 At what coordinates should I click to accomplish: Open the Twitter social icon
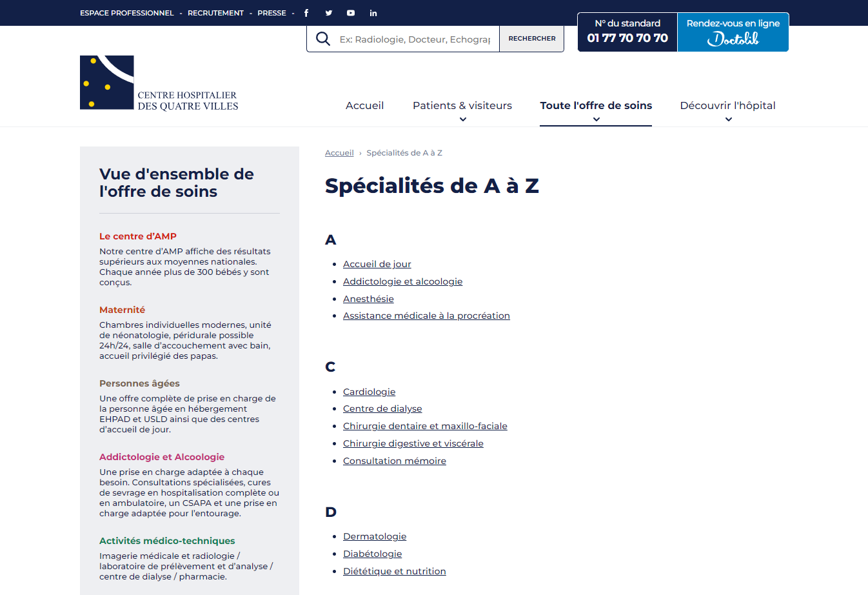pyautogui.click(x=329, y=13)
